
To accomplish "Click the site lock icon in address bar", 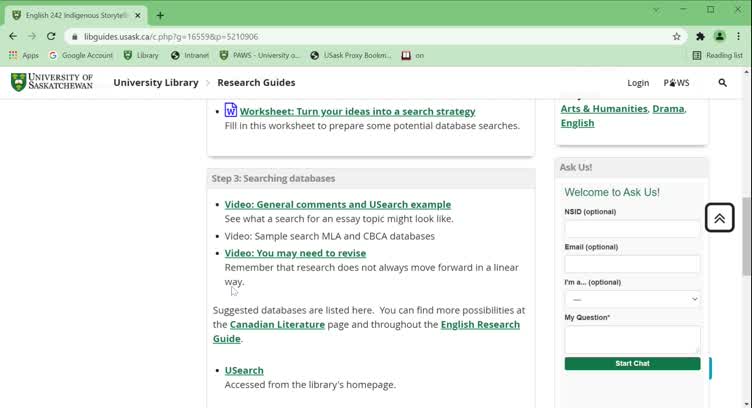I will click(74, 36).
